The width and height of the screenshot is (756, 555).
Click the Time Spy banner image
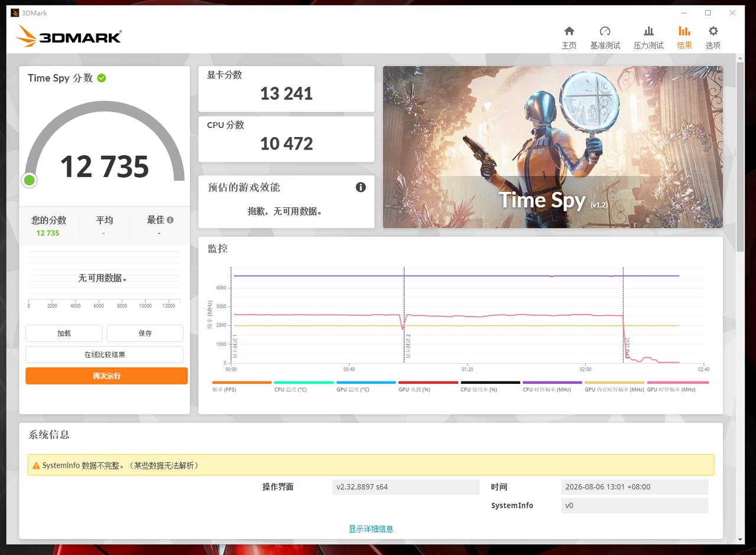click(x=553, y=147)
